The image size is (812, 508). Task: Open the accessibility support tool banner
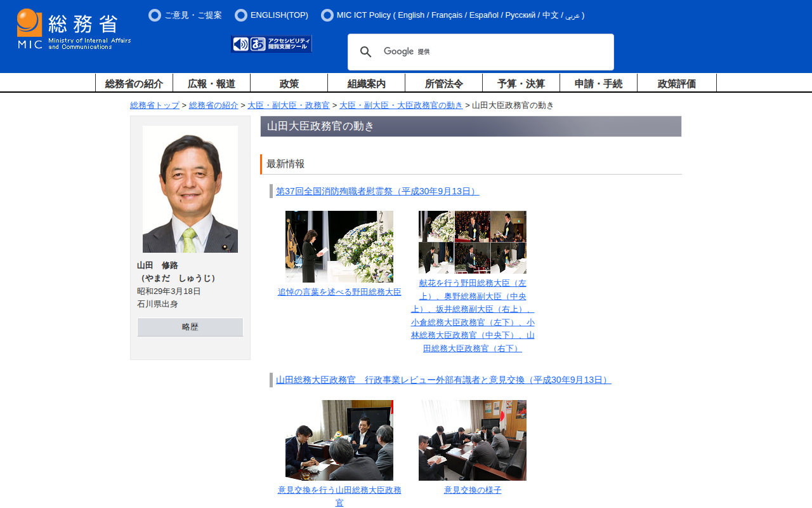pos(272,44)
